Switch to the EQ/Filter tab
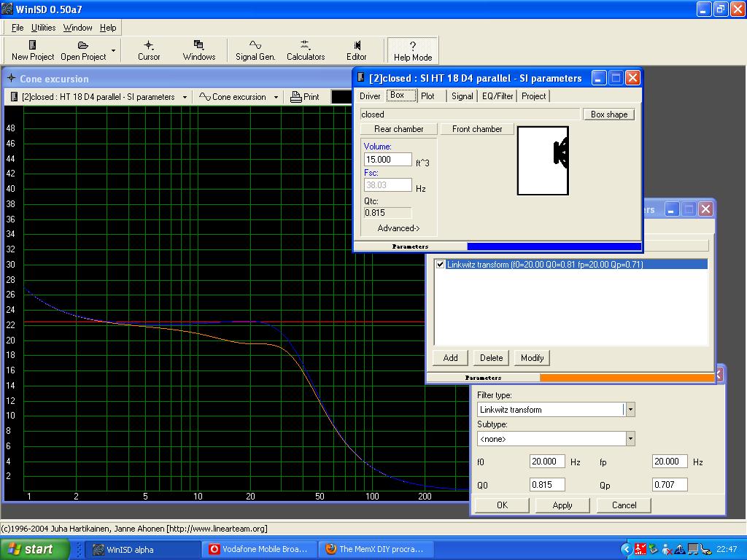The image size is (747, 560). [x=498, y=96]
